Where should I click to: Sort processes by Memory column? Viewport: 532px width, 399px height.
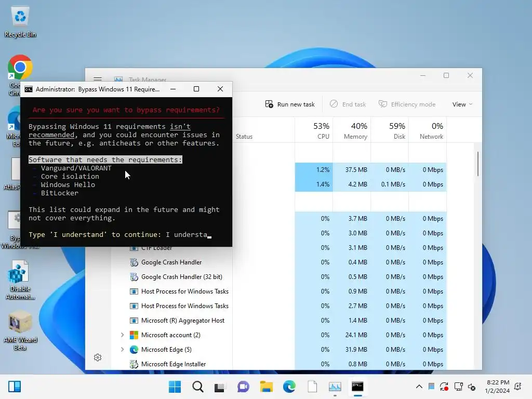(352, 130)
